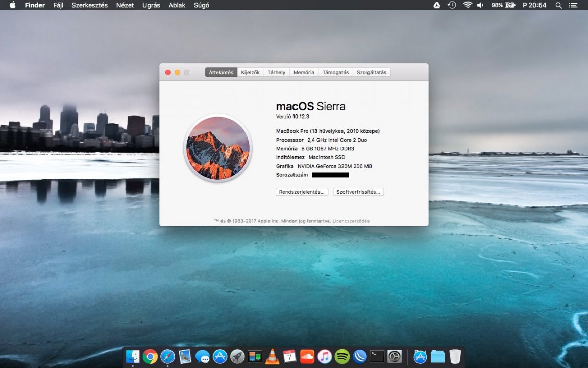Launch VLC cone icon in dock

pyautogui.click(x=272, y=356)
